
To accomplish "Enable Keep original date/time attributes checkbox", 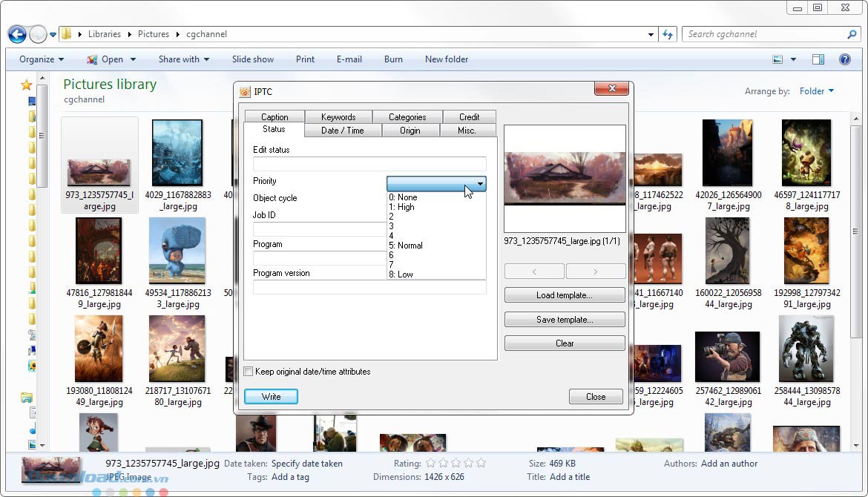I will pos(249,372).
